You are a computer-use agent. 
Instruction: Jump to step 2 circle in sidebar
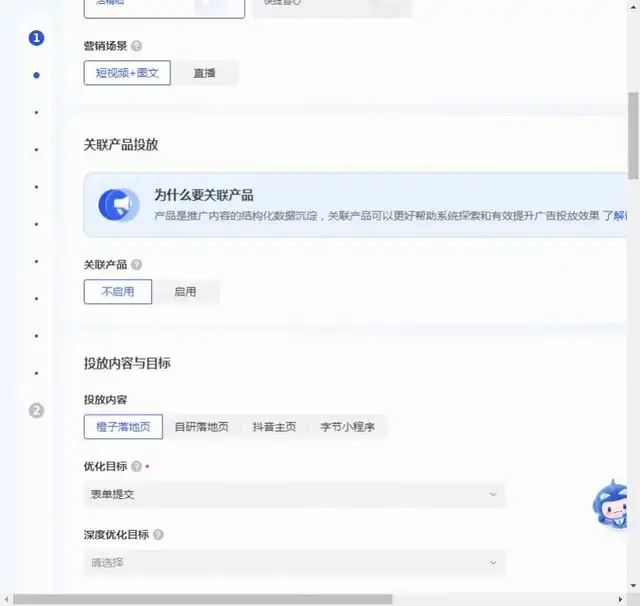pos(37,410)
